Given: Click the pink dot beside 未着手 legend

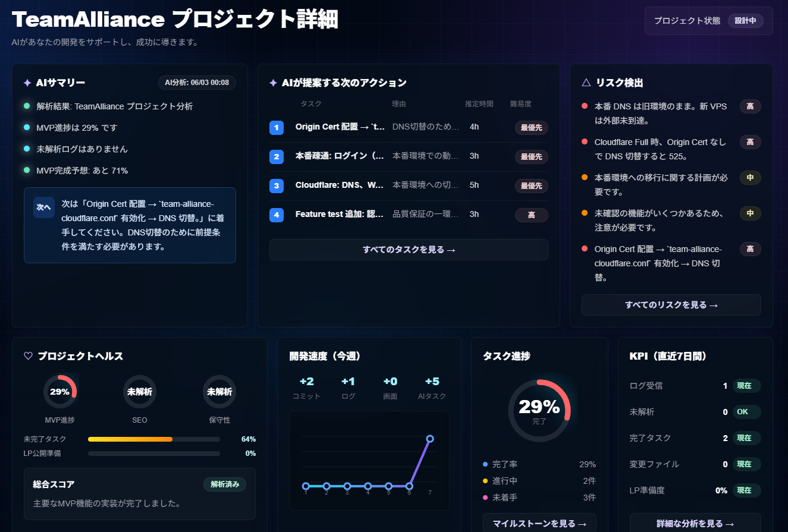Looking at the screenshot, I should point(485,497).
